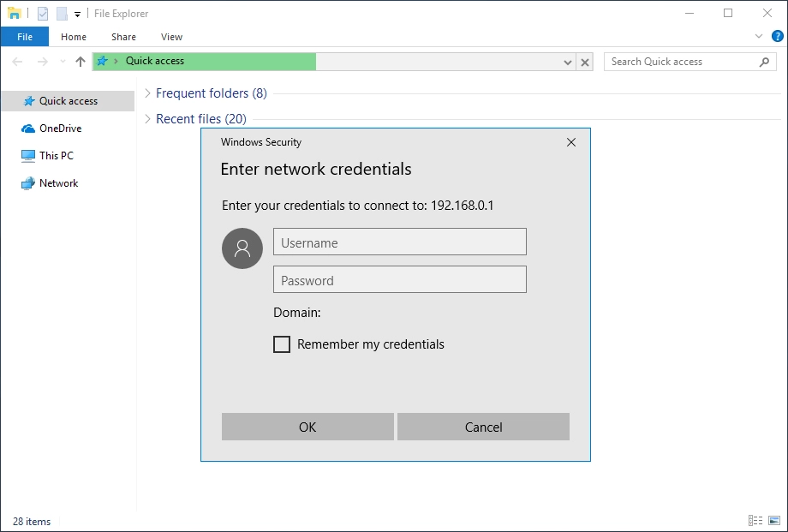Expand the Frequent folders group
788x532 pixels.
147,93
